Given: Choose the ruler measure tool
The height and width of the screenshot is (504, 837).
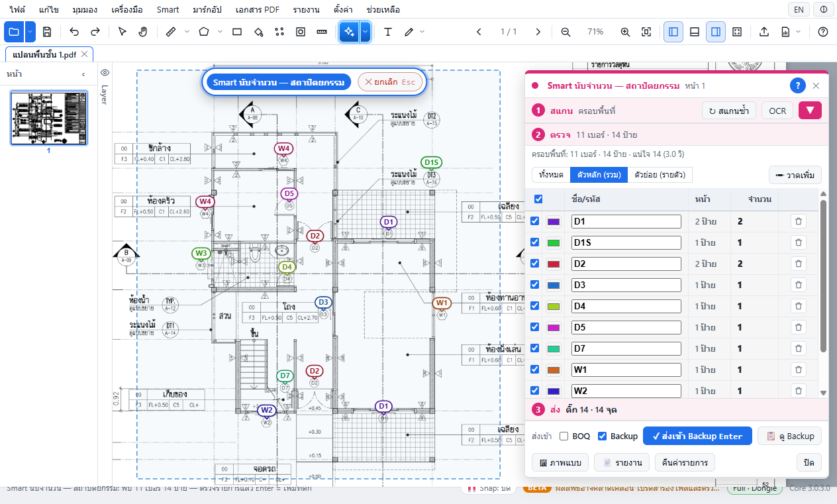Looking at the screenshot, I should [170, 32].
